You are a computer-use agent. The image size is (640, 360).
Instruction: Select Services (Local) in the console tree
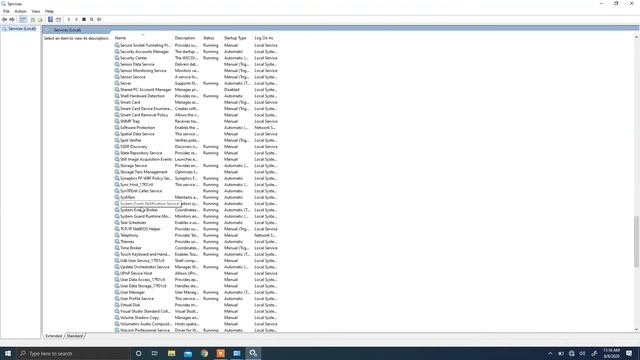[21, 29]
